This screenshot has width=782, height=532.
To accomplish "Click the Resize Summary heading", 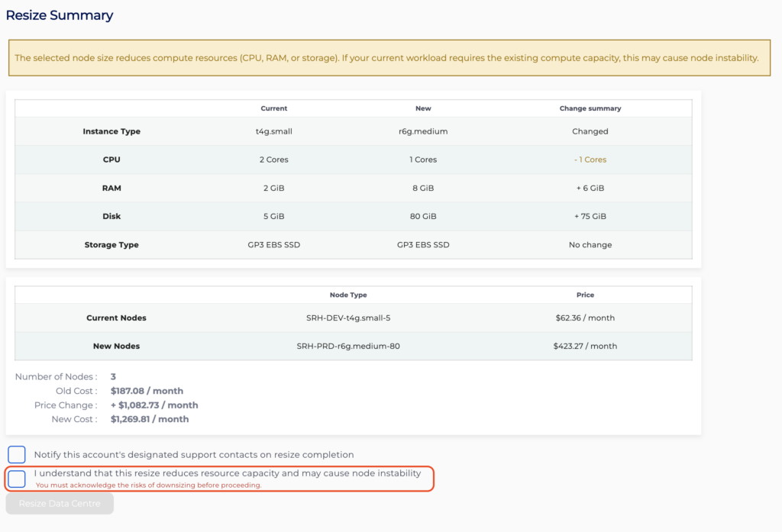I will point(60,15).
